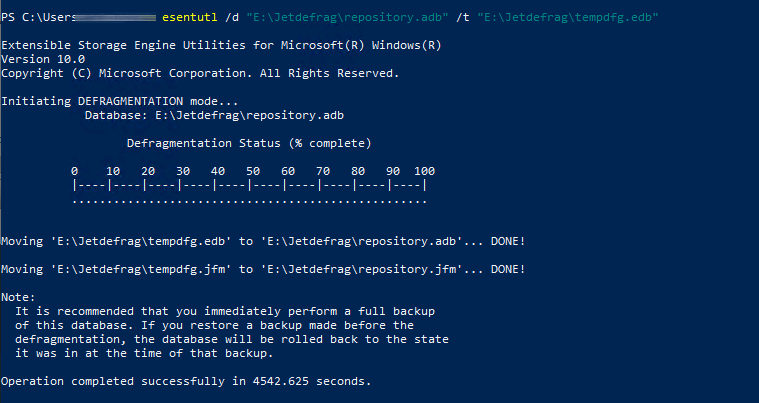759x403 pixels.
Task: Click the 50 mark on the progress scale
Action: click(253, 171)
